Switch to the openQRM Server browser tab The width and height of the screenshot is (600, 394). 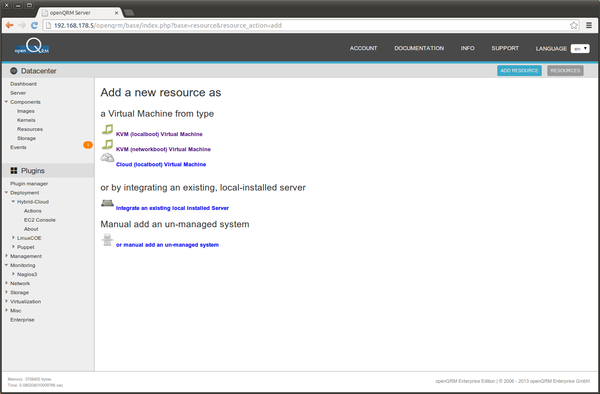[80, 13]
